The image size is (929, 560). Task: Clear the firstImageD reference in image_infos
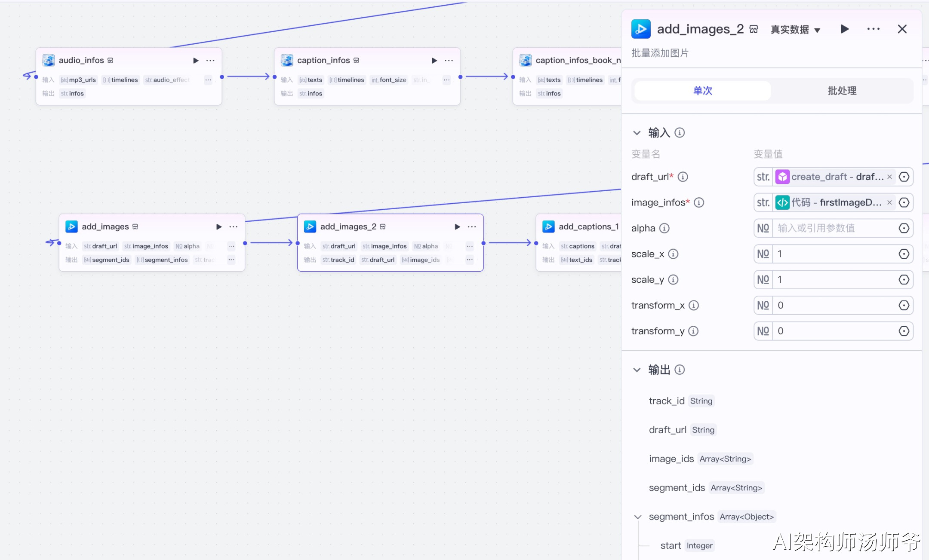pyautogui.click(x=889, y=202)
